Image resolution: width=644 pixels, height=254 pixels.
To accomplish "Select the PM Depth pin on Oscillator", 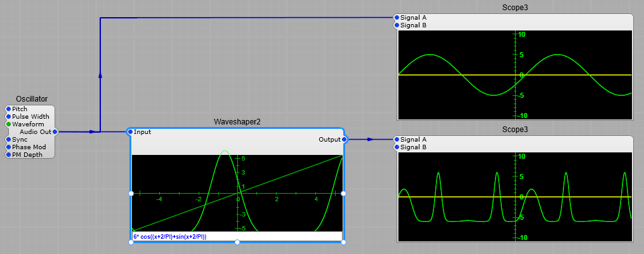I will 8,155.
